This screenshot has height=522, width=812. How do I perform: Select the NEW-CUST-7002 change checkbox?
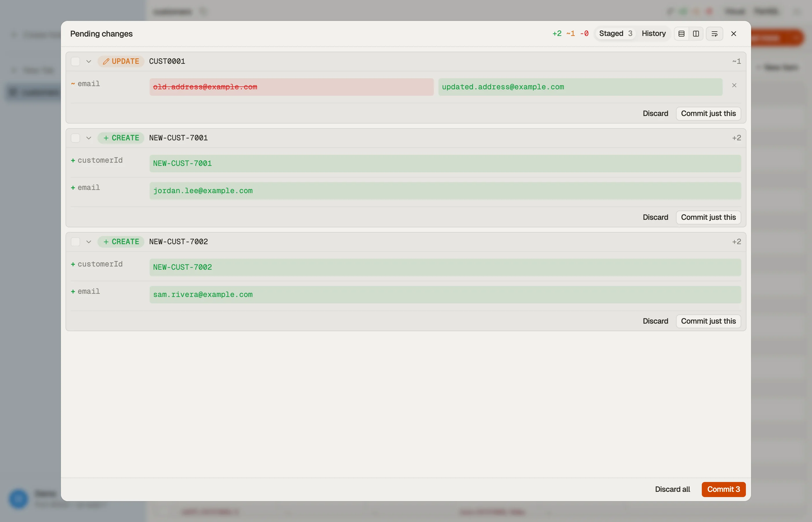click(75, 242)
